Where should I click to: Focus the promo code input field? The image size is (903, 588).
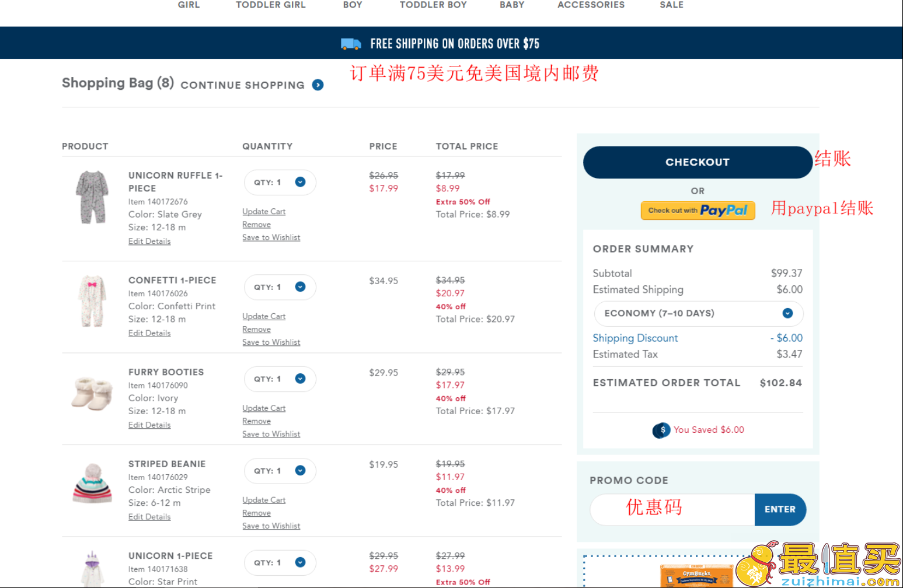click(672, 510)
